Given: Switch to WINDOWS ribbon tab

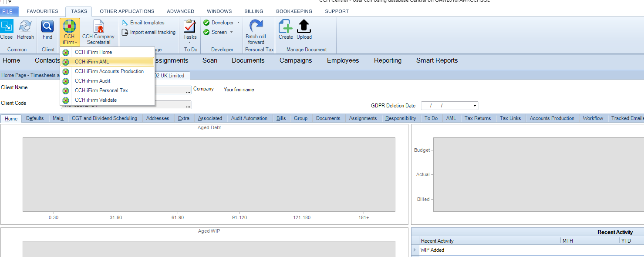Looking at the screenshot, I should pos(219,11).
